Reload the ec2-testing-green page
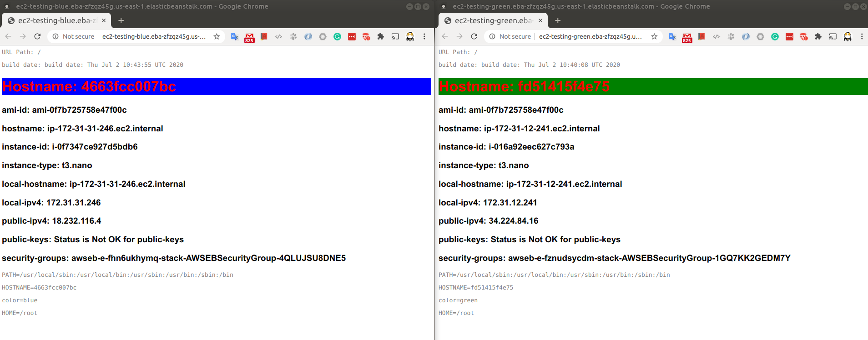This screenshot has height=340, width=868. pos(474,36)
